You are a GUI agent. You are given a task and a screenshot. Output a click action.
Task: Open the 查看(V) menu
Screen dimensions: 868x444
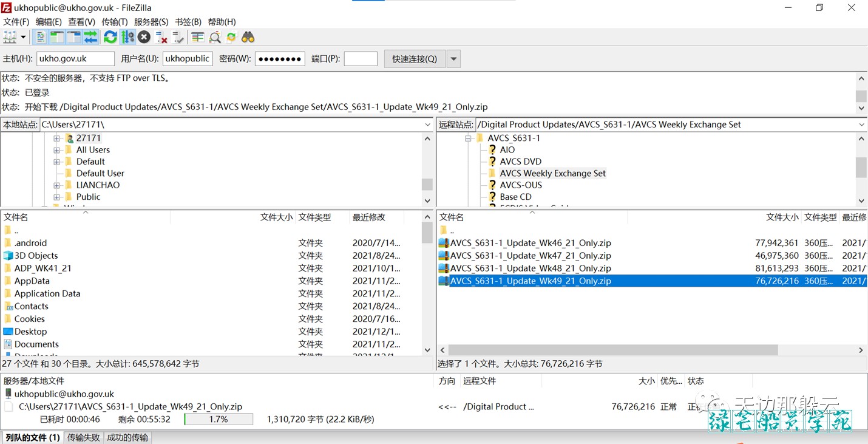81,22
